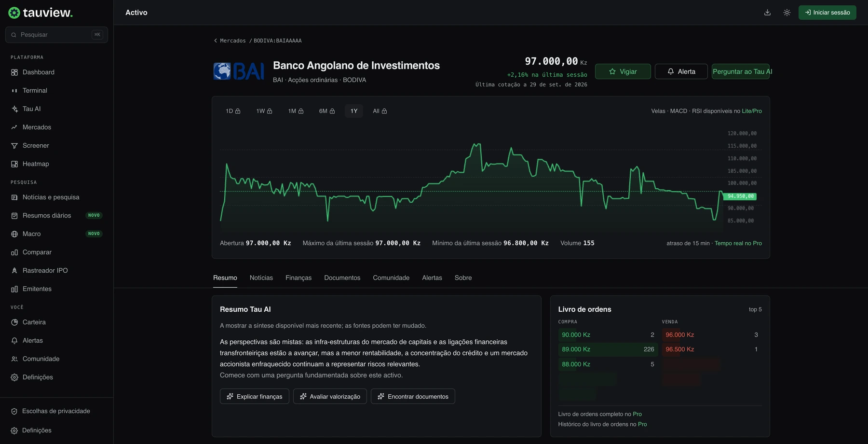Open Terminal from the sidebar
The image size is (868, 444).
[x=56, y=91]
